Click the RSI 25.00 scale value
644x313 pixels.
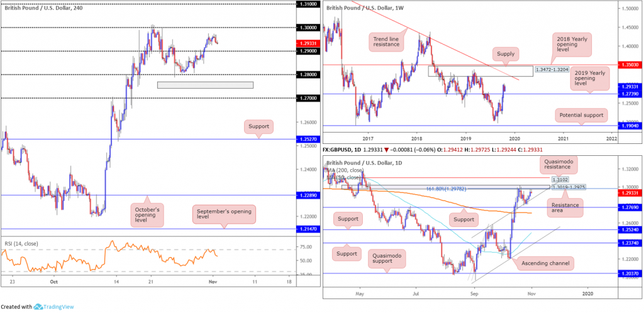(307, 275)
